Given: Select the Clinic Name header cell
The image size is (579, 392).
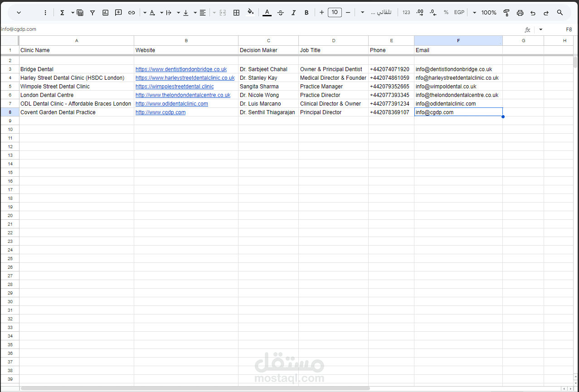Looking at the screenshot, I should pyautogui.click(x=77, y=50).
